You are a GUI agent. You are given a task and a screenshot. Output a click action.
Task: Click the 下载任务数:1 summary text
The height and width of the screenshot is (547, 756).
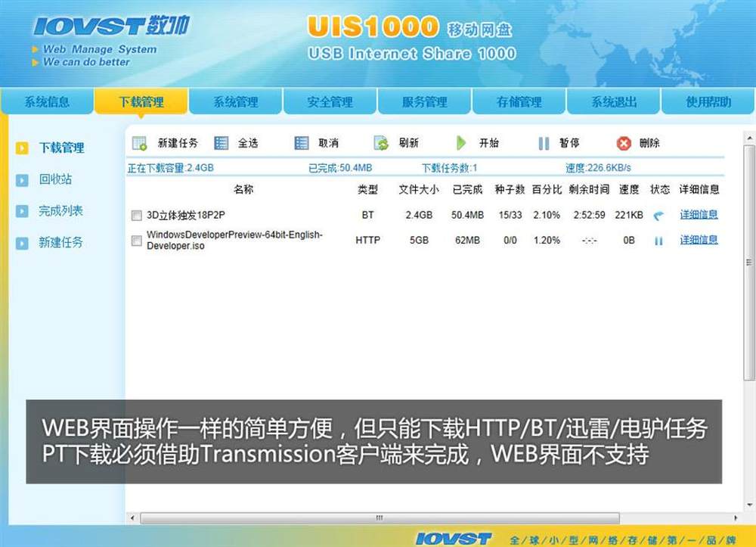point(449,168)
